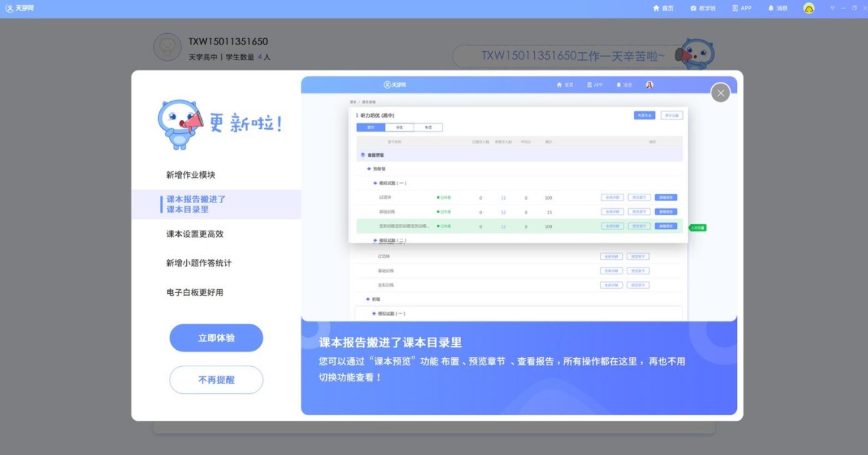Viewport: 868px width, 455px height.
Task: Click the 课本报告搬进了课本目录里 heading in the blue panel
Action: click(390, 342)
